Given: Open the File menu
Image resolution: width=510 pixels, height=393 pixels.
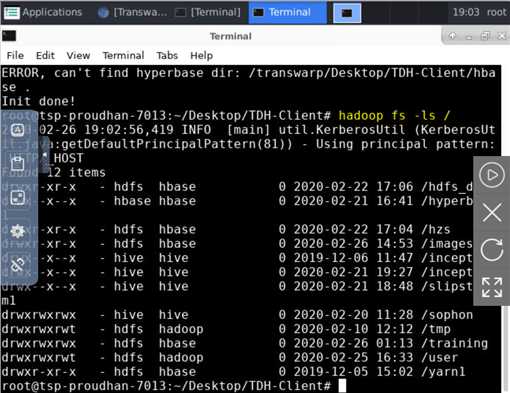Looking at the screenshot, I should tap(15, 55).
